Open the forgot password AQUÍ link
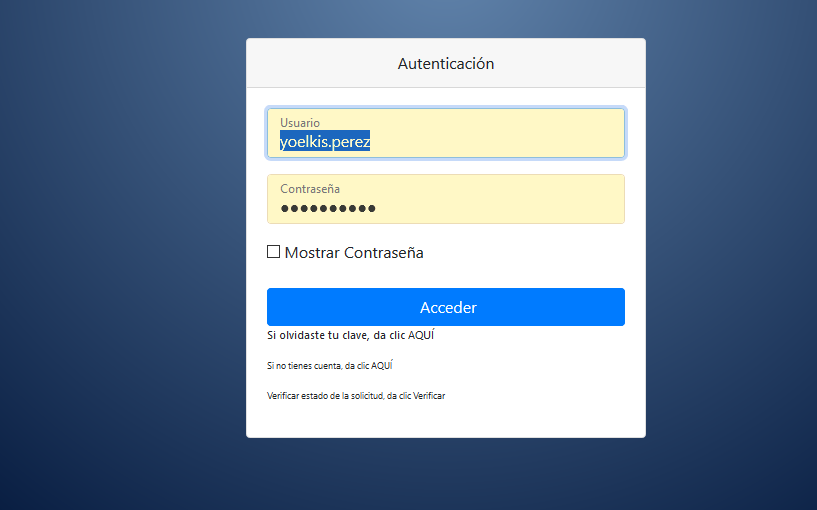Viewport: 817px width, 510px height. (421, 335)
